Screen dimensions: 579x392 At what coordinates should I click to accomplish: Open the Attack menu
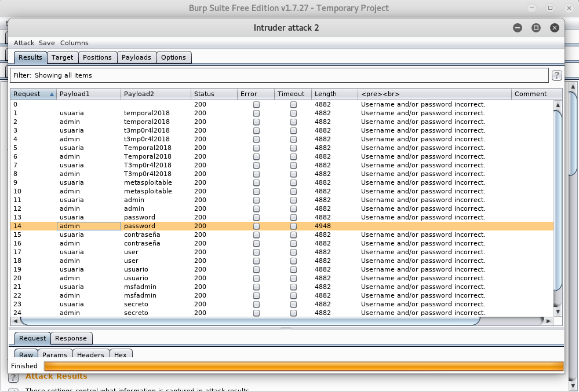(x=24, y=43)
